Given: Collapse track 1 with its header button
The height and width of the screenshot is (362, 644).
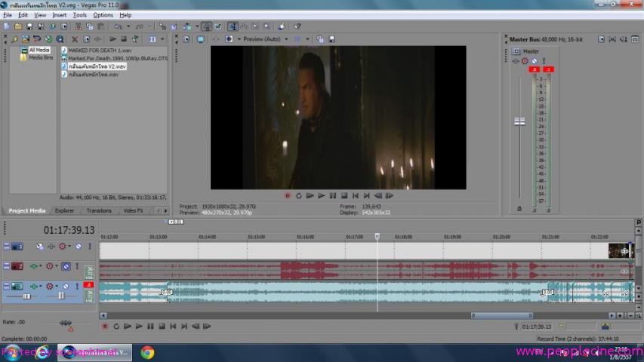Looking at the screenshot, I should (x=6, y=244).
